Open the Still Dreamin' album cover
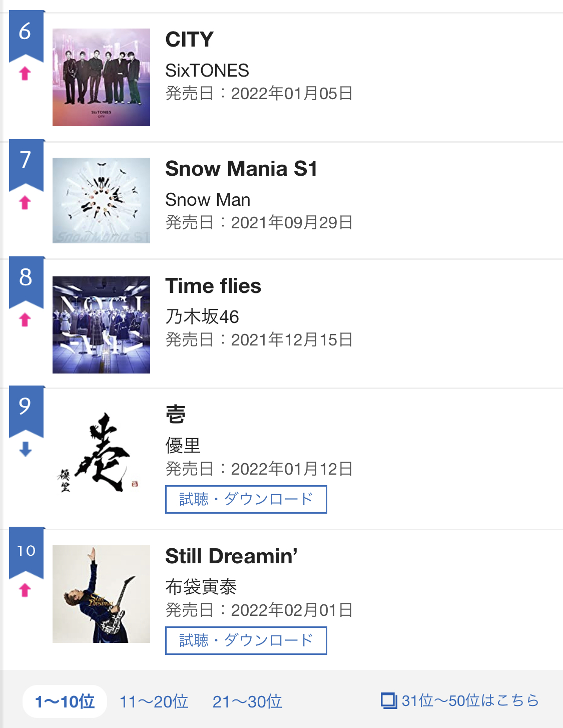The width and height of the screenshot is (563, 728). click(101, 594)
